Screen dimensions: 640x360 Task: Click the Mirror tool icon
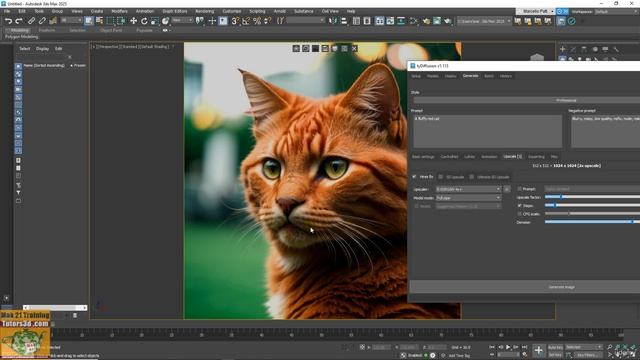tap(333, 21)
